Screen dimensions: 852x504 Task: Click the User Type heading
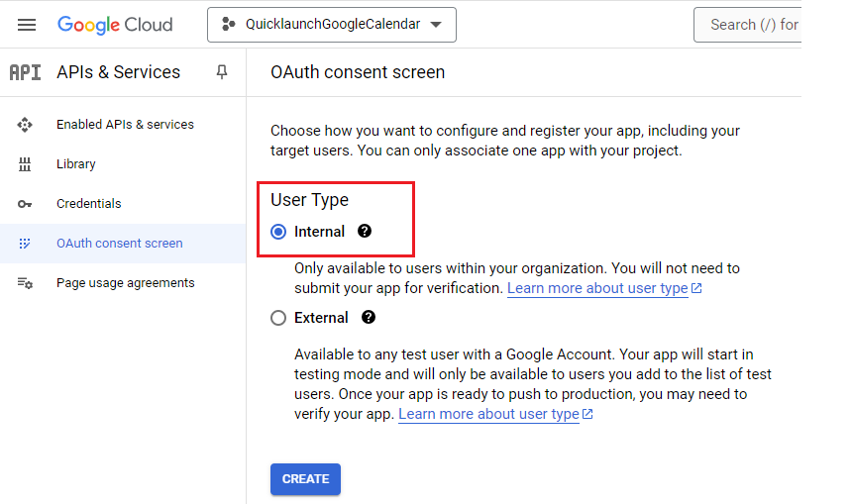coord(310,200)
